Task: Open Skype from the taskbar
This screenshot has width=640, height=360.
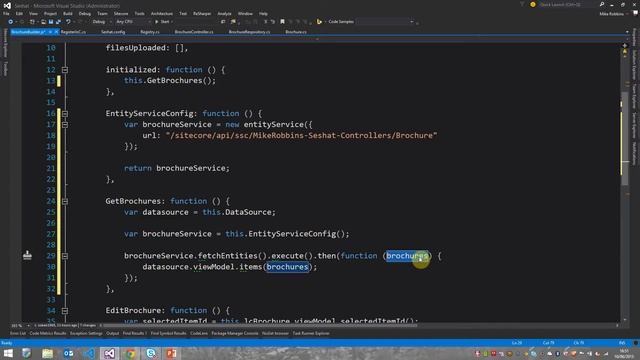Action: point(151,353)
